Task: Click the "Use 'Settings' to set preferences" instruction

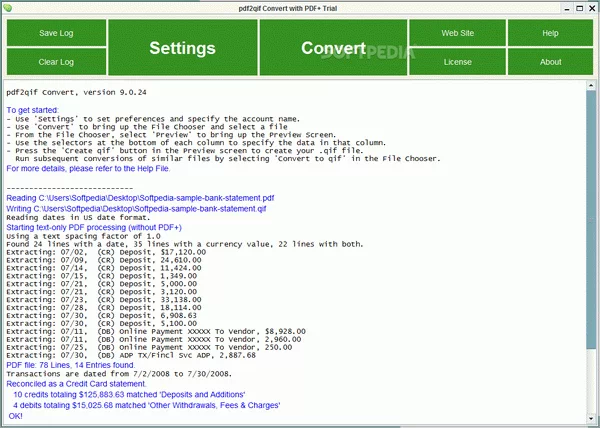Action: [x=153, y=119]
